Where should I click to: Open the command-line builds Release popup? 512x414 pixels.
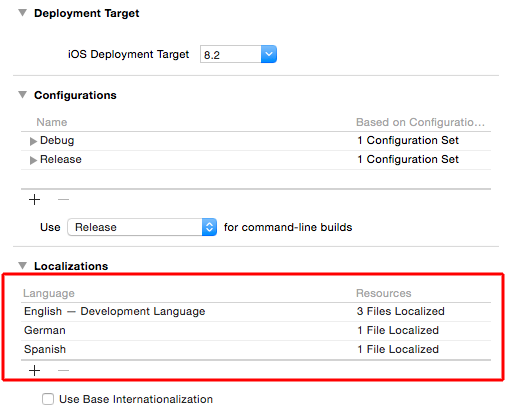click(x=142, y=227)
